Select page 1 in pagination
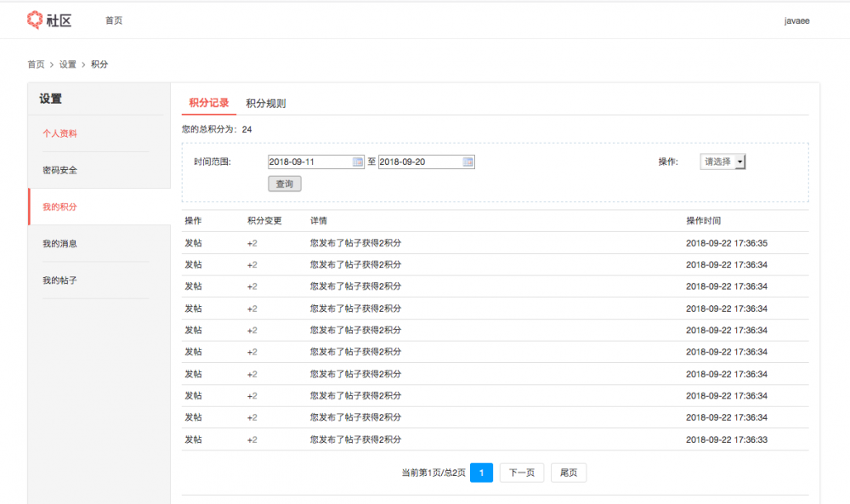Image resolution: width=850 pixels, height=504 pixels. (x=481, y=472)
